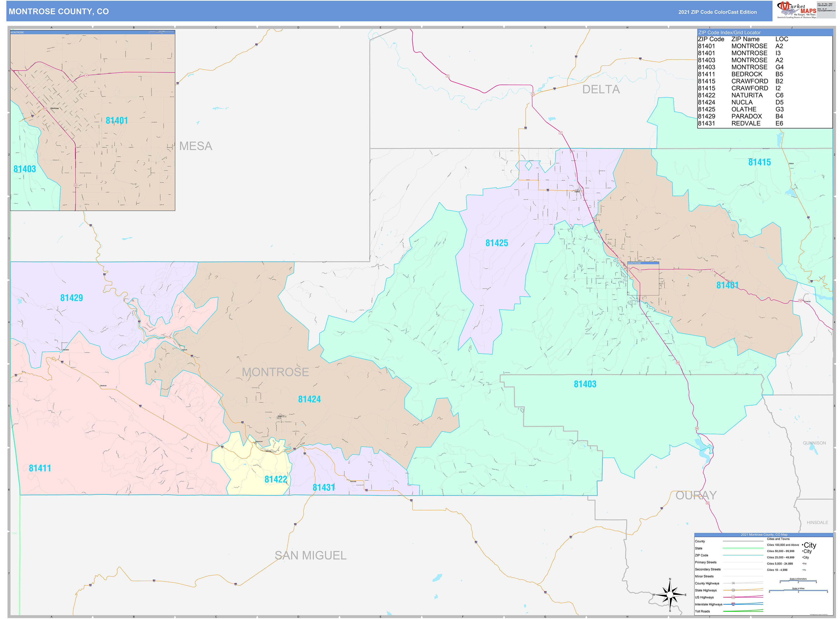Click the 81429 ZIP label on map
This screenshot has height=619, width=840.
coord(72,298)
